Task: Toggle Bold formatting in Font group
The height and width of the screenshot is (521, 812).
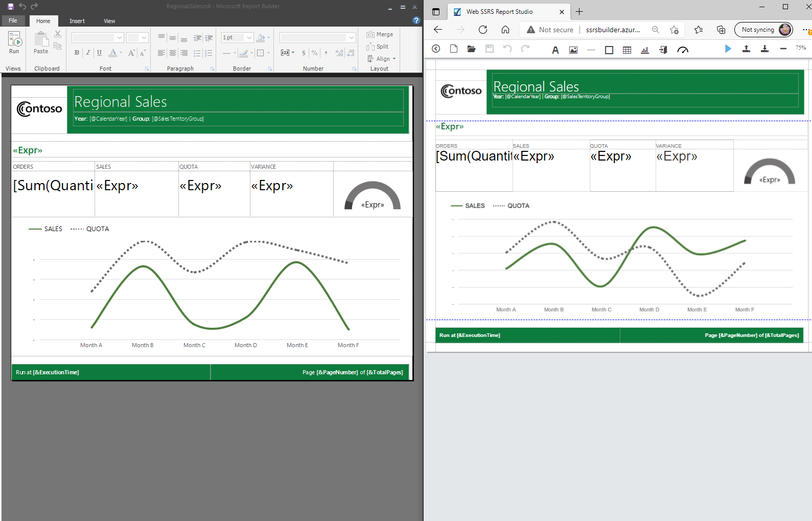Action: (x=77, y=53)
